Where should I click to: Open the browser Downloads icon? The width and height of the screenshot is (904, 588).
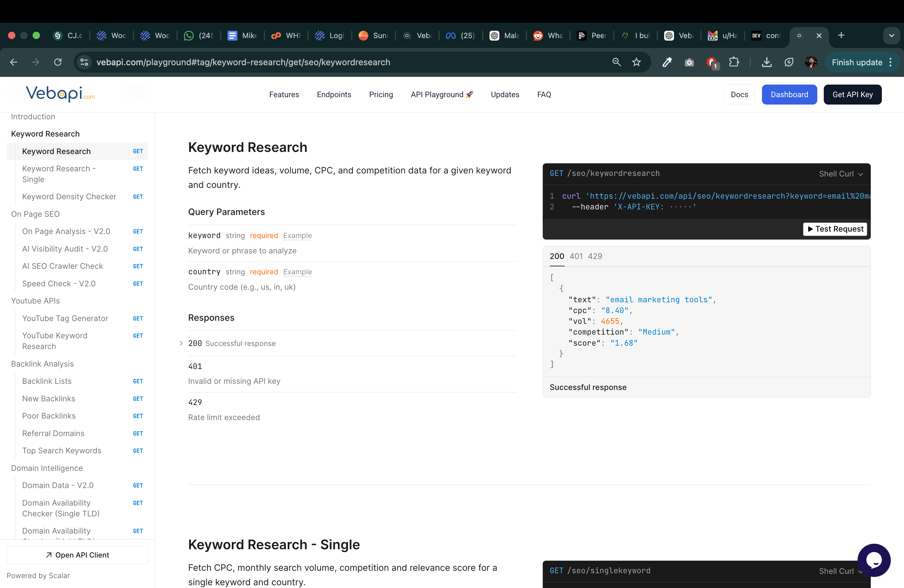[767, 62]
